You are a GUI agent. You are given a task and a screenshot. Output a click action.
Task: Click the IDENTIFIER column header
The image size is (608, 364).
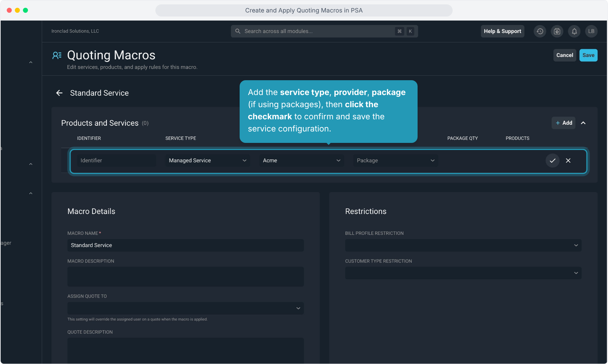coord(89,139)
